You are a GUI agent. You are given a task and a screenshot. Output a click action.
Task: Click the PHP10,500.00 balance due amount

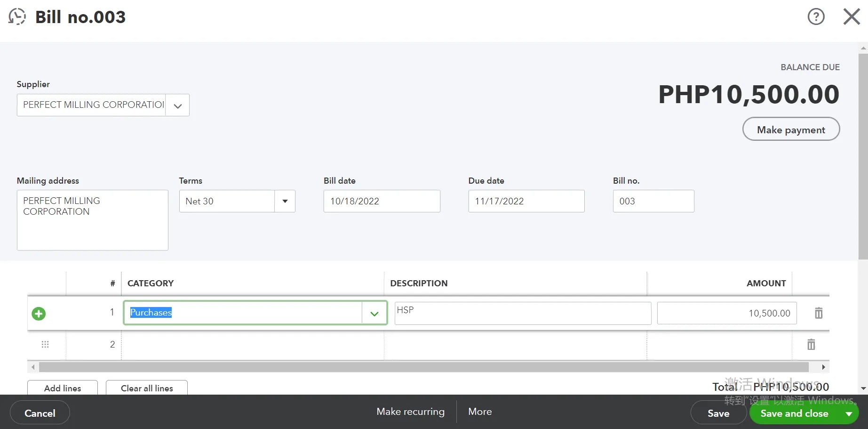[749, 94]
